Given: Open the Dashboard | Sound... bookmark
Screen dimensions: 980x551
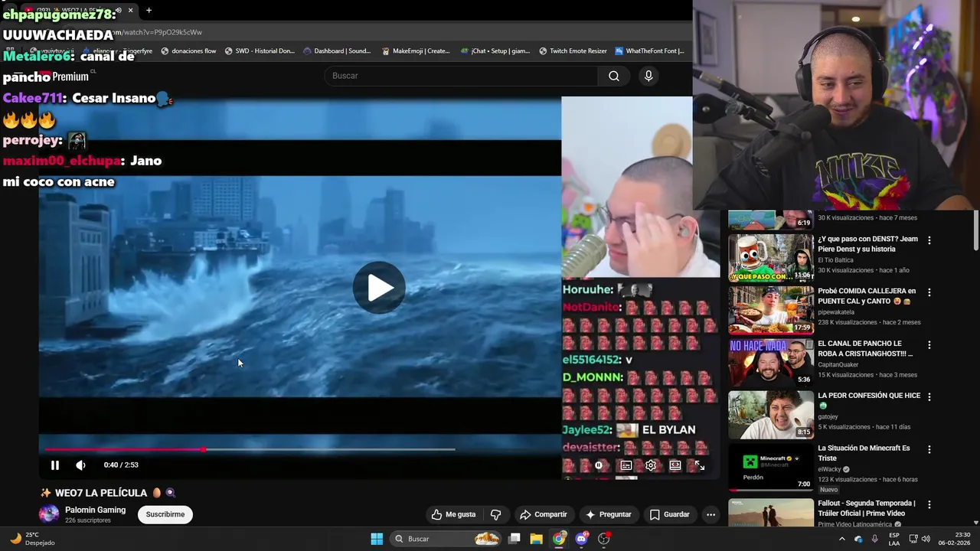Looking at the screenshot, I should (x=337, y=51).
